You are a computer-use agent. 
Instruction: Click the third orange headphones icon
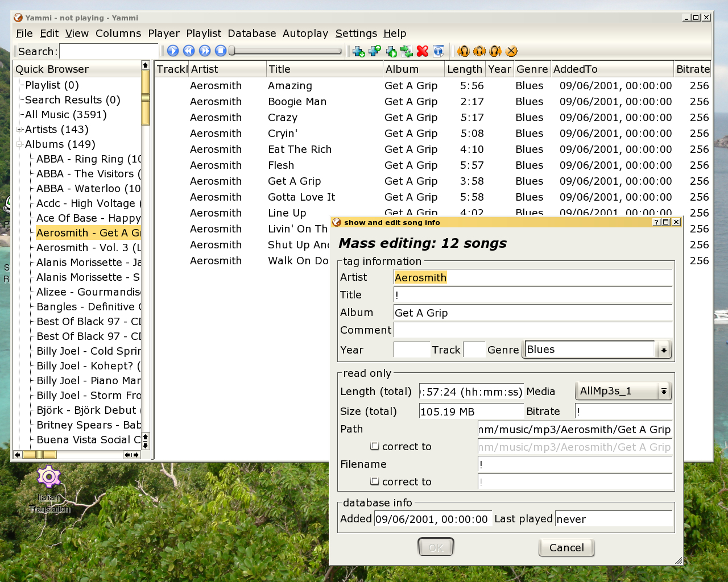[x=495, y=51]
